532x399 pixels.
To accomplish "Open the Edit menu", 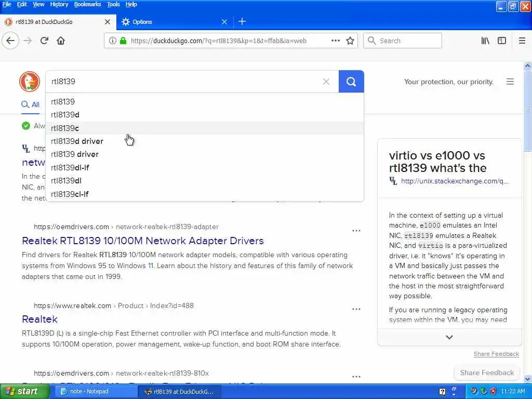I will [x=22, y=4].
